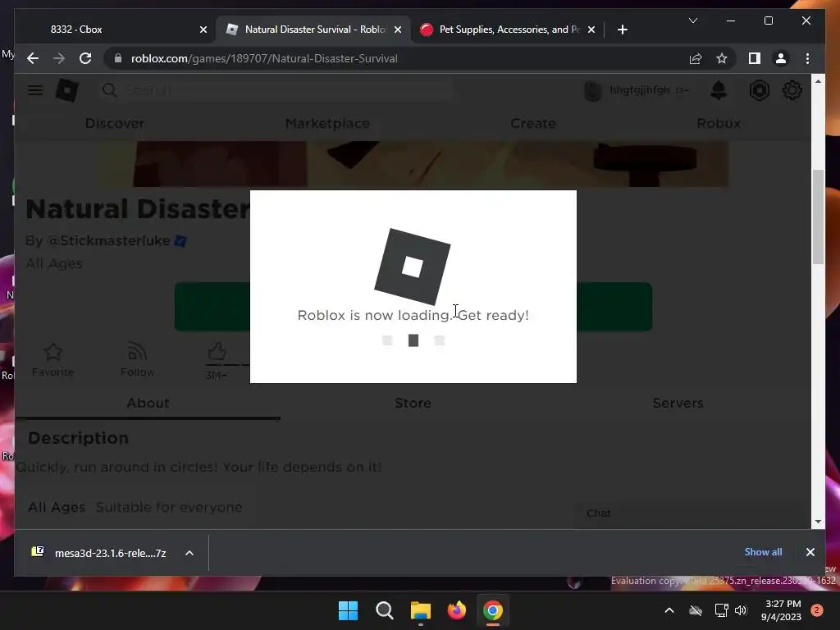The image size is (840, 630).
Task: Open Firefox from taskbar
Action: tap(456, 610)
